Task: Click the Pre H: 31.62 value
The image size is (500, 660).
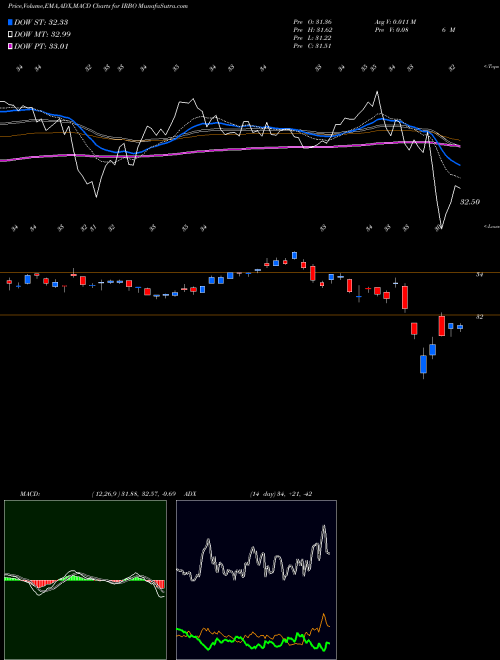Action: (312, 30)
